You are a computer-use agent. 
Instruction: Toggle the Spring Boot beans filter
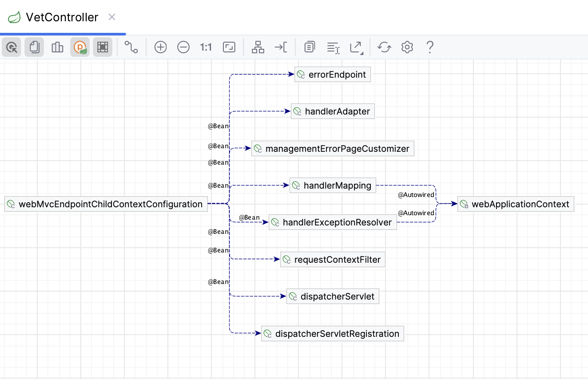point(80,47)
